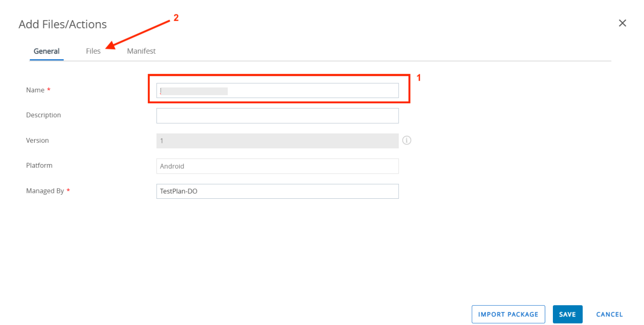Select the General tab
644x325 pixels.
[x=46, y=51]
